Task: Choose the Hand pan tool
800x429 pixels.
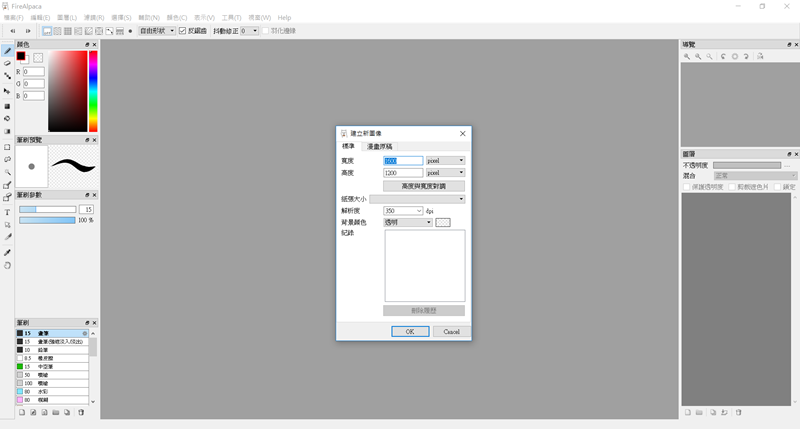Action: click(x=7, y=265)
